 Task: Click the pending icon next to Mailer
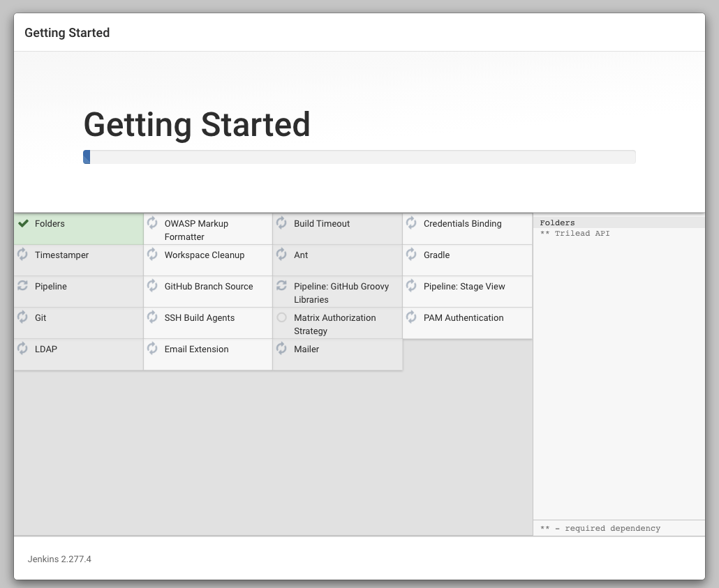click(281, 348)
